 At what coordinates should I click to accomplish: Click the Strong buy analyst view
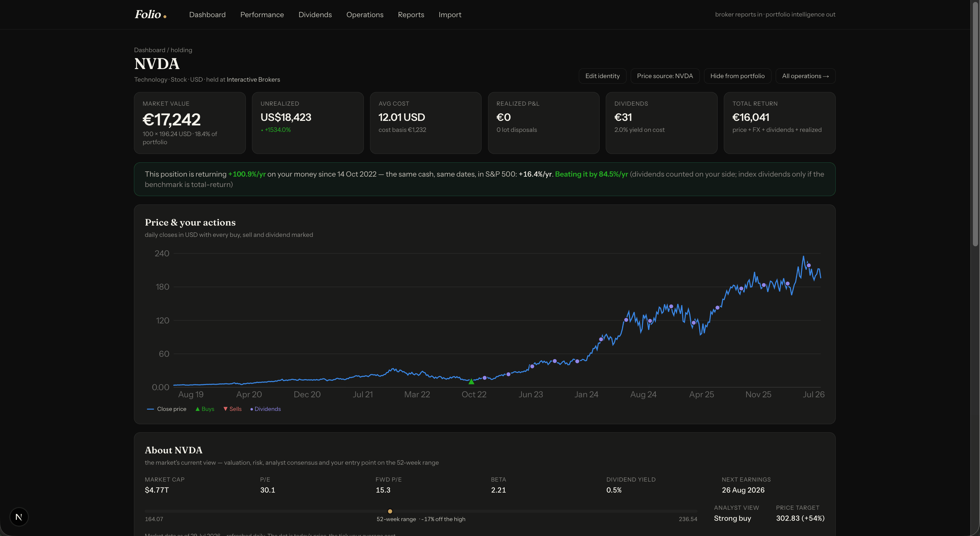732,518
